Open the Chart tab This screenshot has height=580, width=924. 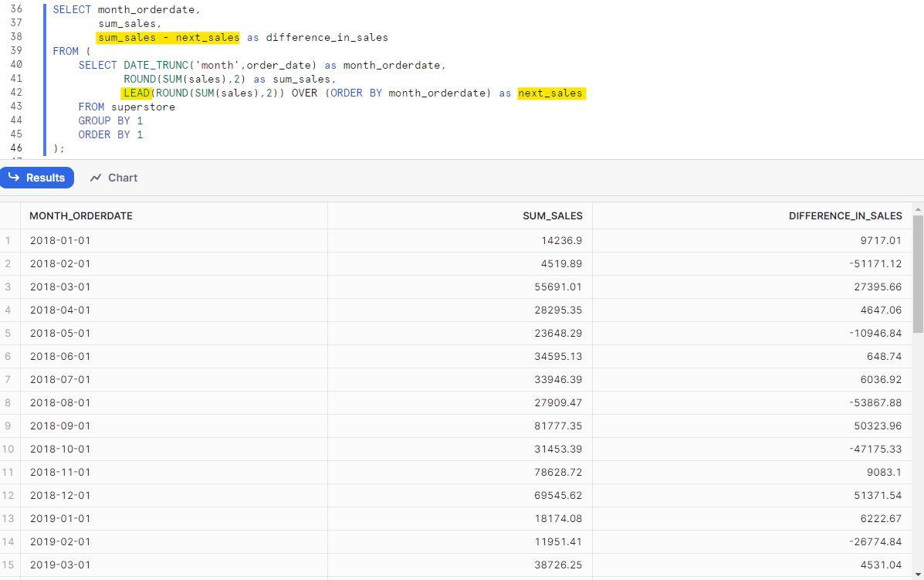(x=122, y=178)
